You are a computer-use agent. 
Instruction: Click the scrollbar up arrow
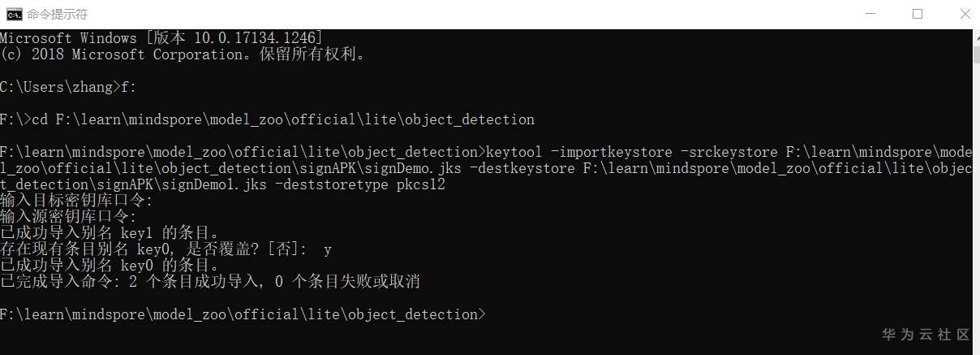tap(975, 37)
